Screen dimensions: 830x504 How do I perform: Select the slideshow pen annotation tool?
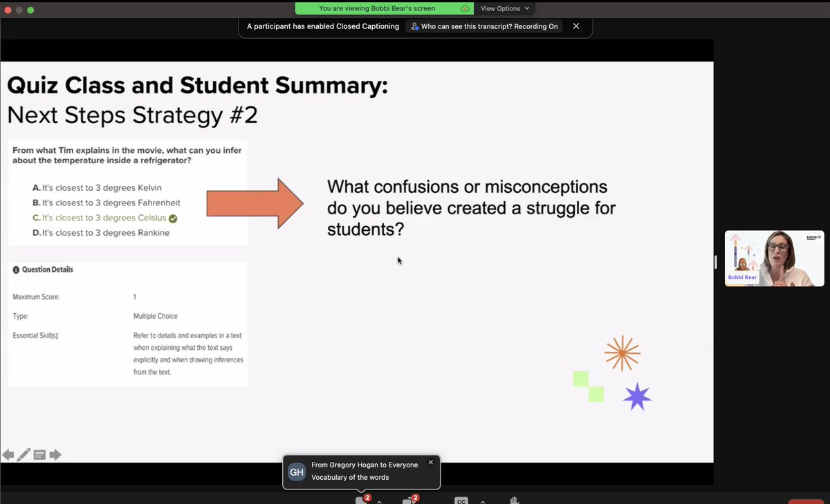click(x=24, y=455)
